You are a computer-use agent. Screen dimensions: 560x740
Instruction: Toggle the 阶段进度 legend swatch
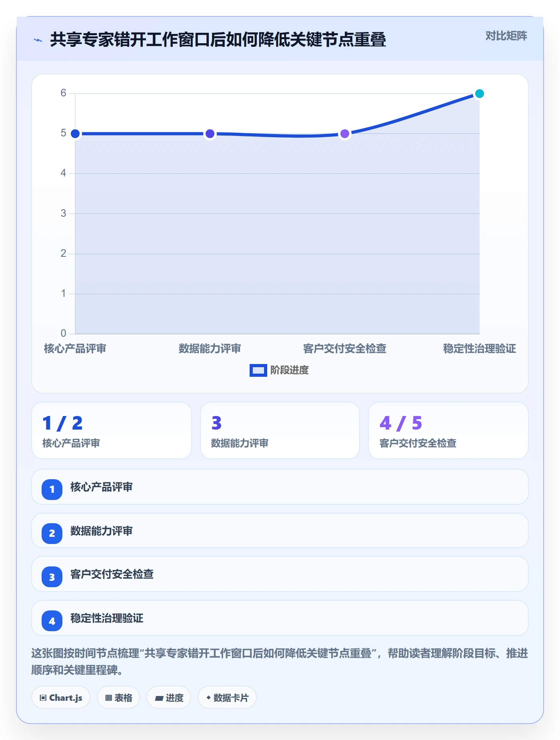coord(258,370)
